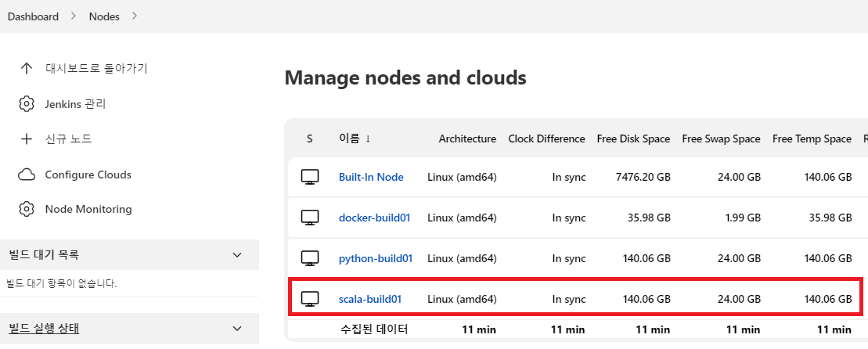
Task: Choose 신규 노드 to add a node
Action: (69, 139)
